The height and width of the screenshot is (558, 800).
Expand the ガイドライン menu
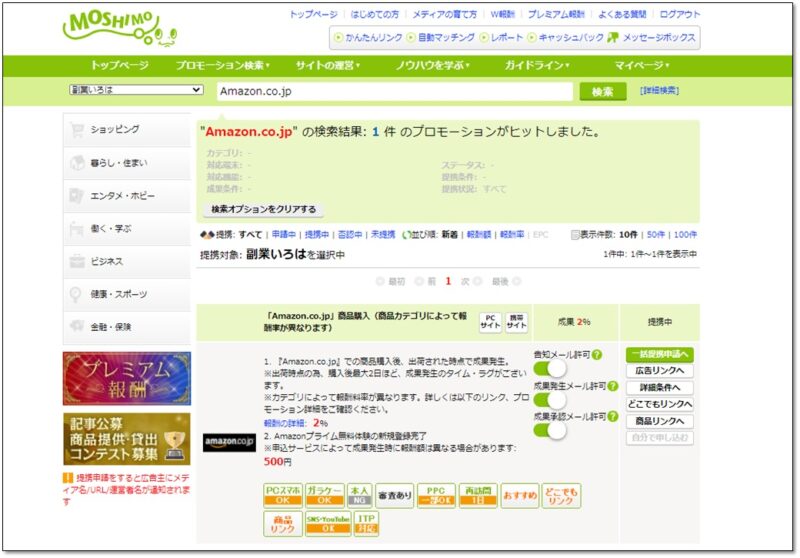click(537, 65)
